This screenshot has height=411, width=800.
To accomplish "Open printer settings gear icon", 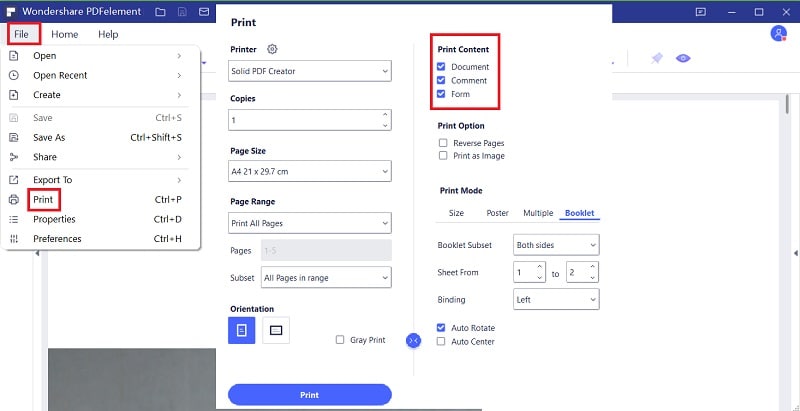I will (272, 49).
